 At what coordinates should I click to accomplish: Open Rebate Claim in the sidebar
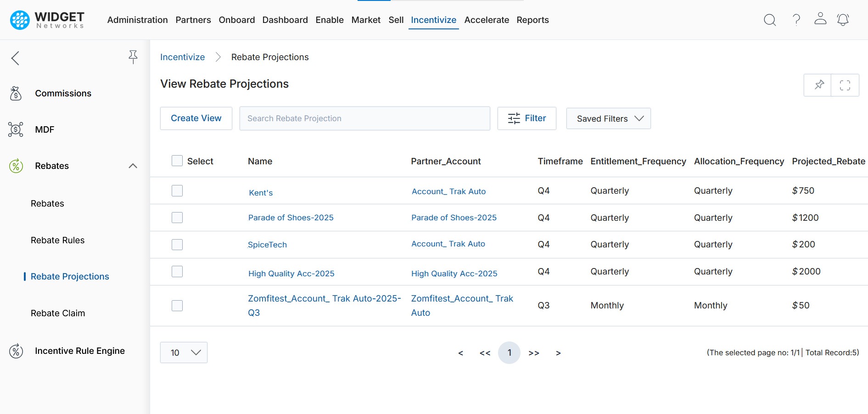[x=58, y=313]
